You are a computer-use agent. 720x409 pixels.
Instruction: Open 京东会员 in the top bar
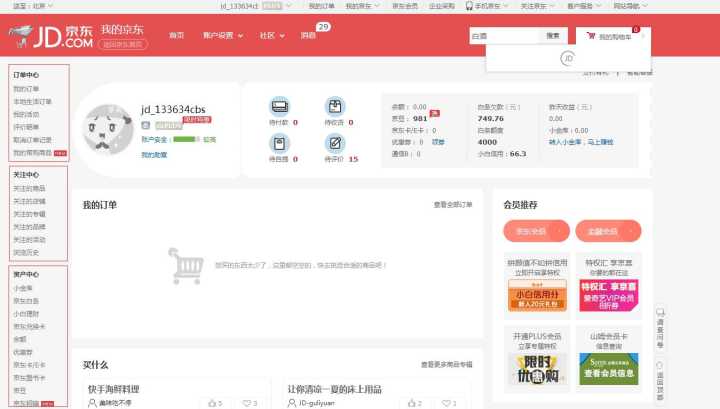pos(405,6)
